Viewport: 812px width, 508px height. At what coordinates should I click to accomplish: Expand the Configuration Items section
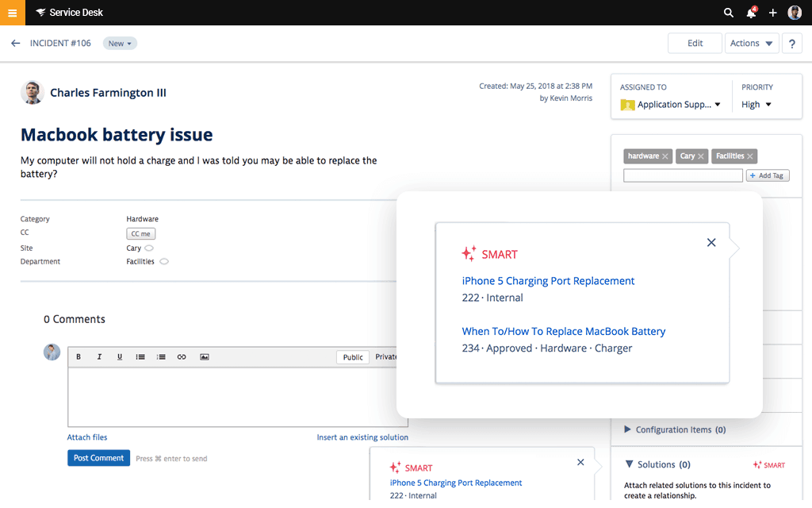pyautogui.click(x=675, y=429)
